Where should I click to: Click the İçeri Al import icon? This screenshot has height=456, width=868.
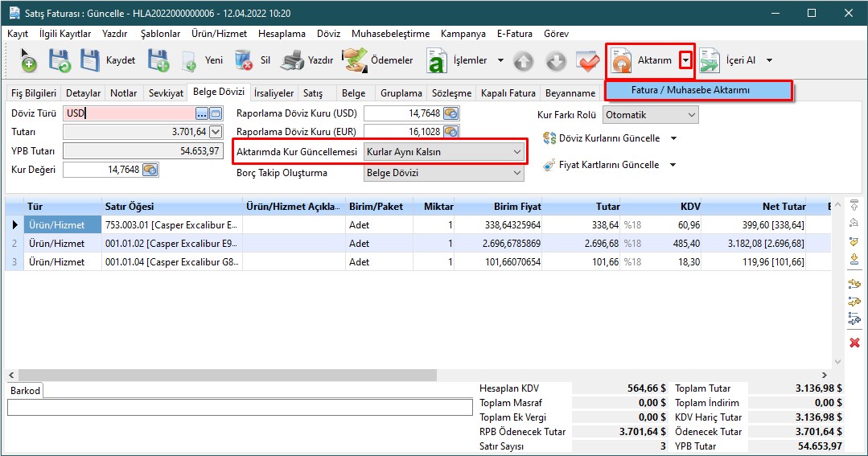click(710, 60)
